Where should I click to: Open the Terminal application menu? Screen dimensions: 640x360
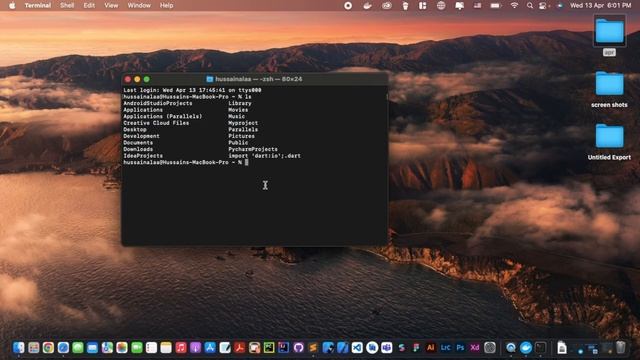[38, 5]
